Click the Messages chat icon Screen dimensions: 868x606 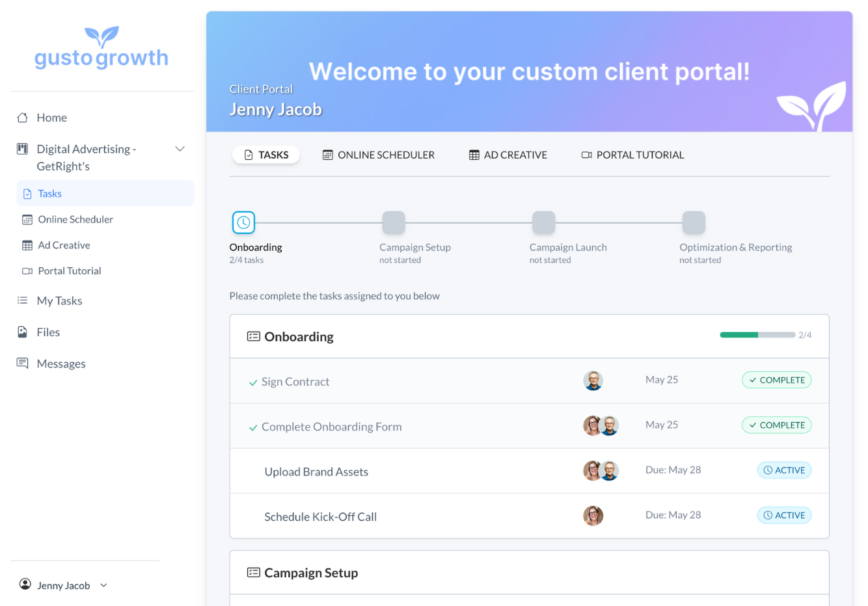[23, 363]
